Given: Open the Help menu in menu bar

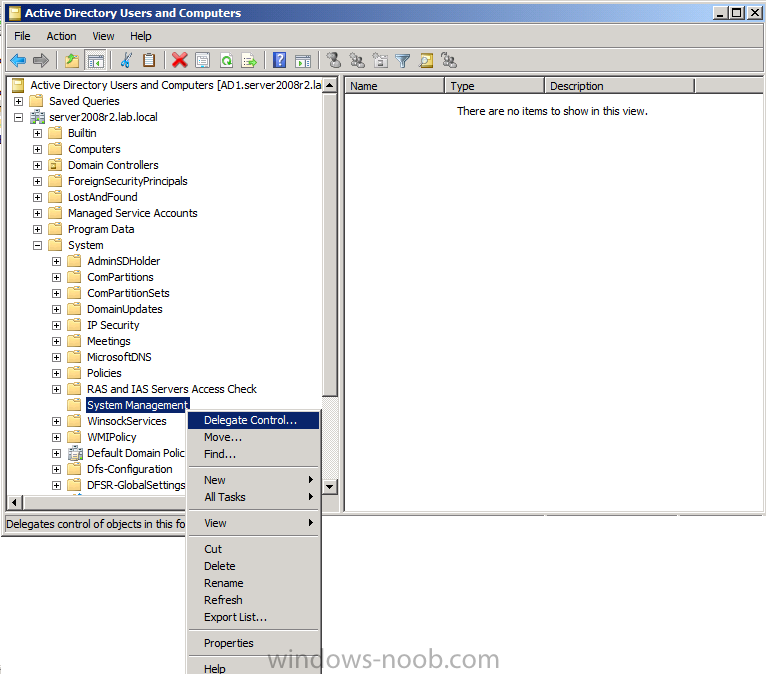Looking at the screenshot, I should click(141, 36).
